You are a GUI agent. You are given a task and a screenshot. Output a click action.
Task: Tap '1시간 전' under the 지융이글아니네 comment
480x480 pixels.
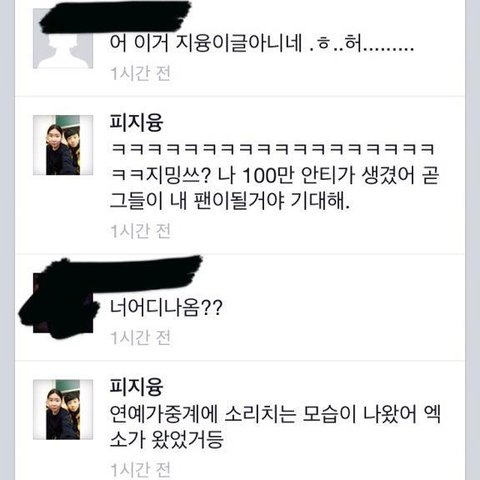coord(140,73)
